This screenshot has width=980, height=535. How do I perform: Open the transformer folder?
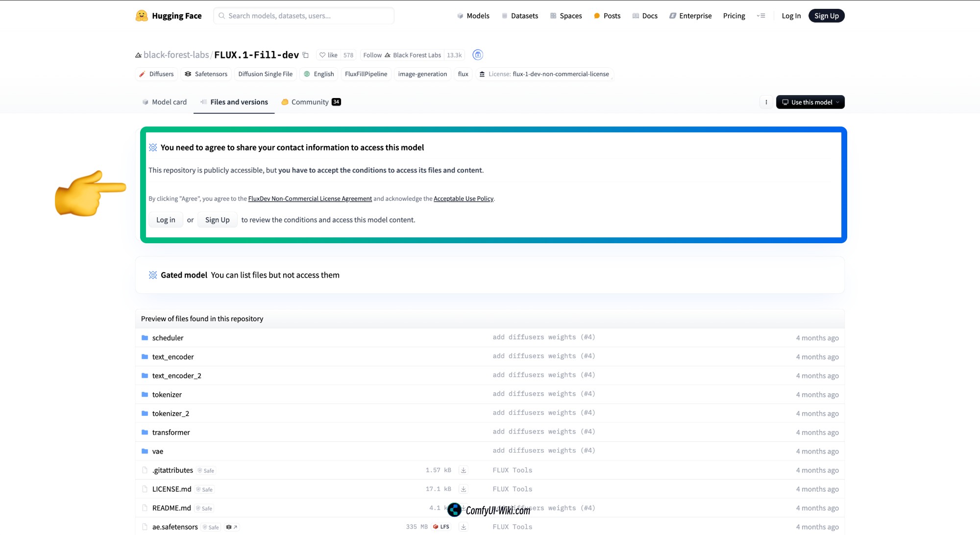pos(171,433)
